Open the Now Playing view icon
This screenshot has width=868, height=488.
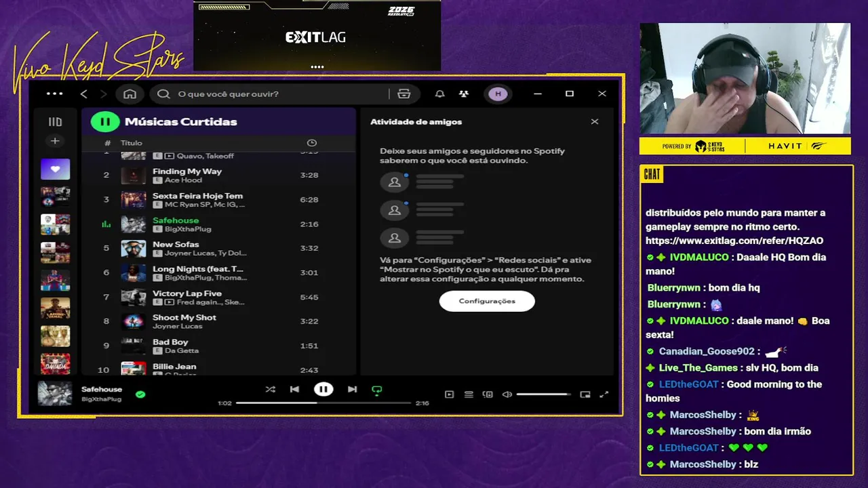point(449,394)
